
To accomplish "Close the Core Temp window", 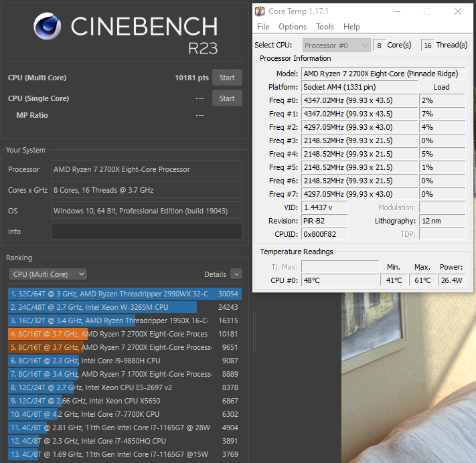I will (458, 11).
